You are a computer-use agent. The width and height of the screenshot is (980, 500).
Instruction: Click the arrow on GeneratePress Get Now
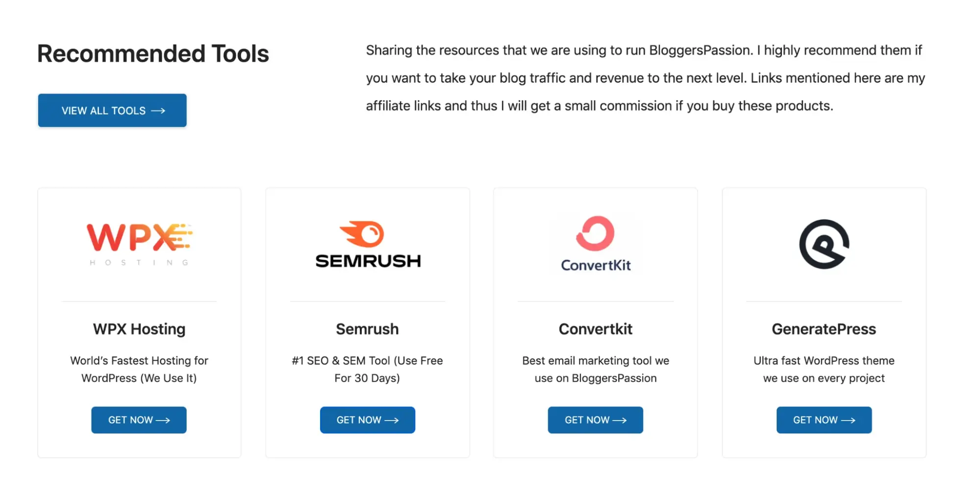tap(848, 420)
